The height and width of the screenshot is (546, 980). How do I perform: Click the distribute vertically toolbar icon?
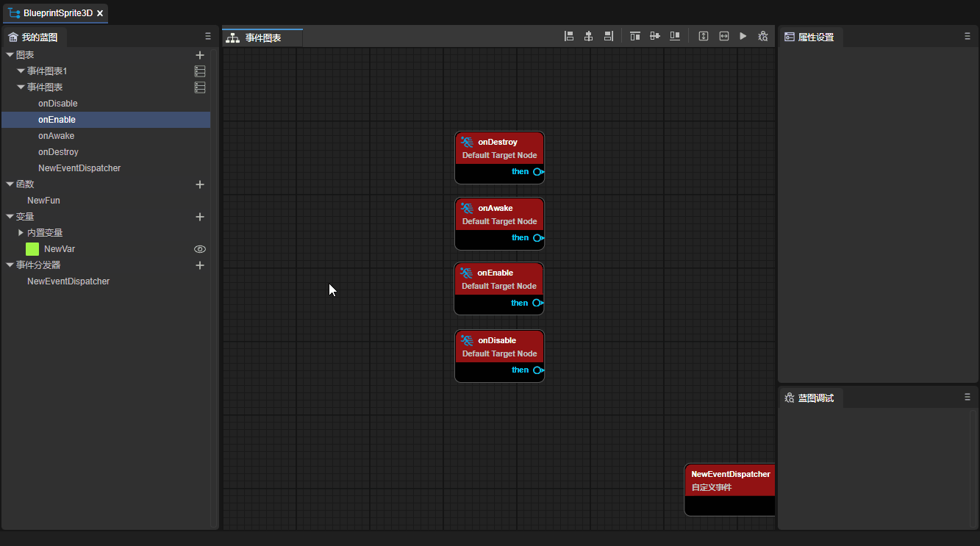pos(704,36)
